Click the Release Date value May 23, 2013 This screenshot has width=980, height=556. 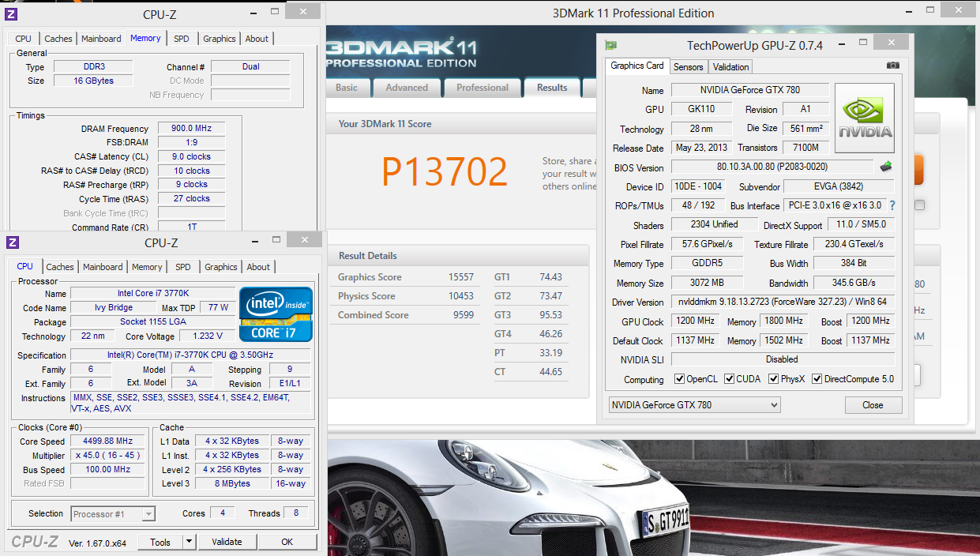(x=701, y=148)
